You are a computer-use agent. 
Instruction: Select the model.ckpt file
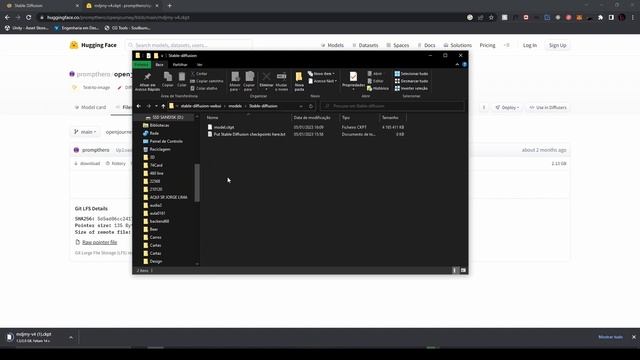(x=224, y=127)
